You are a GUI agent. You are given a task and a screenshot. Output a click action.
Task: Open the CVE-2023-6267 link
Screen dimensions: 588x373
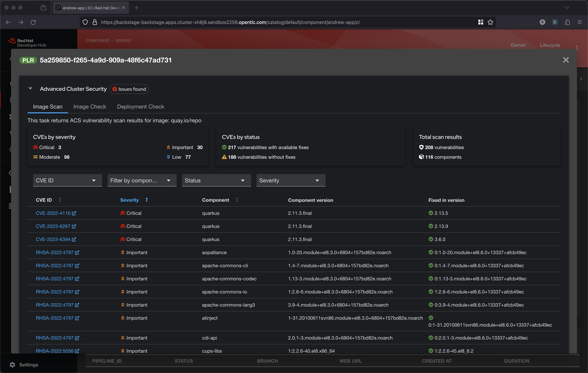(x=53, y=226)
